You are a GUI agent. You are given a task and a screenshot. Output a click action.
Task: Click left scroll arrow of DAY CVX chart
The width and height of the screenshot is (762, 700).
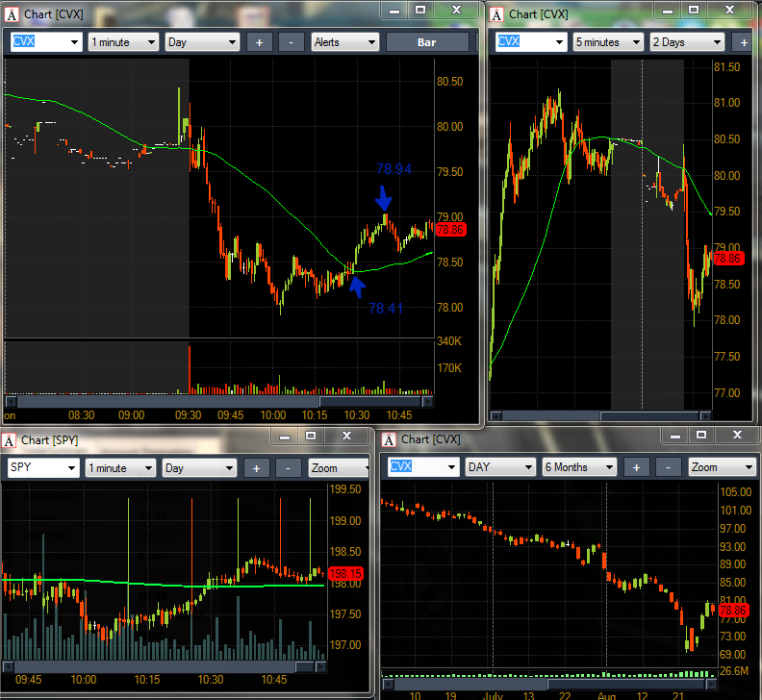pyautogui.click(x=388, y=684)
